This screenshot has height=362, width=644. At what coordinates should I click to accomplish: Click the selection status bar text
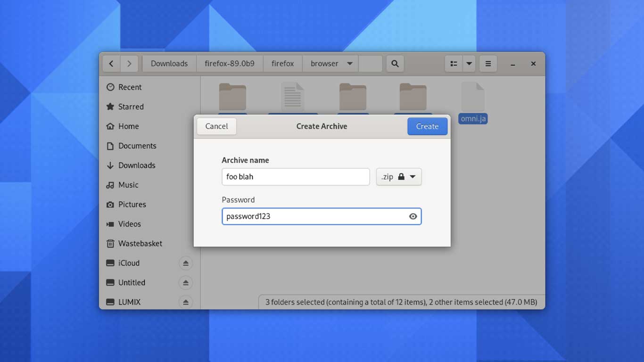pos(401,302)
